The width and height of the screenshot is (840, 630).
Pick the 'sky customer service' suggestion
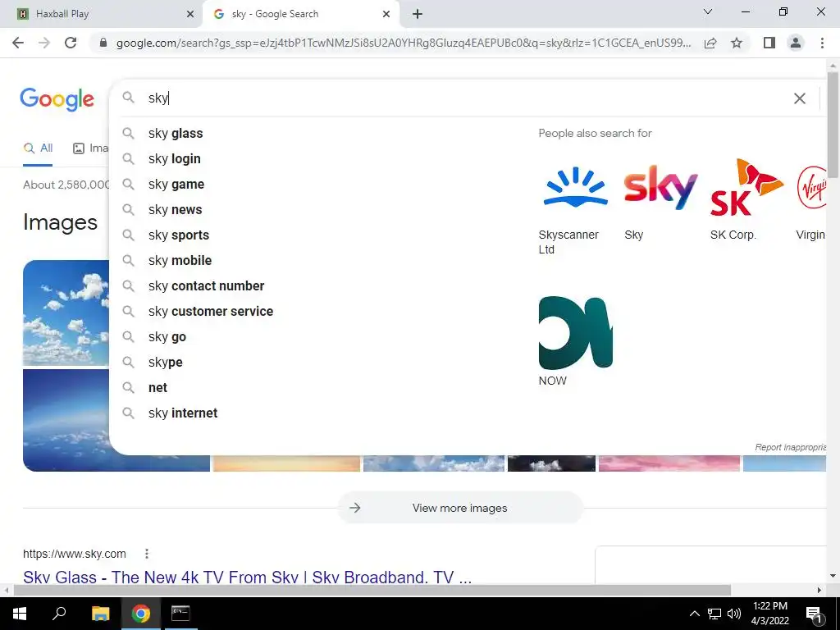211,311
